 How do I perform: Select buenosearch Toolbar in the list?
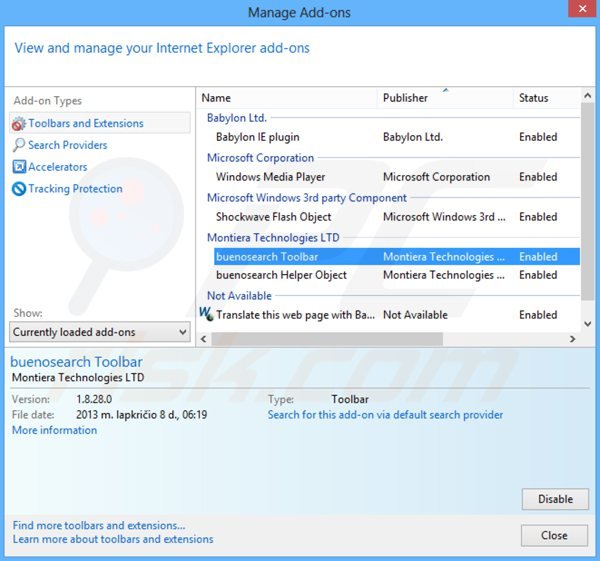click(267, 257)
